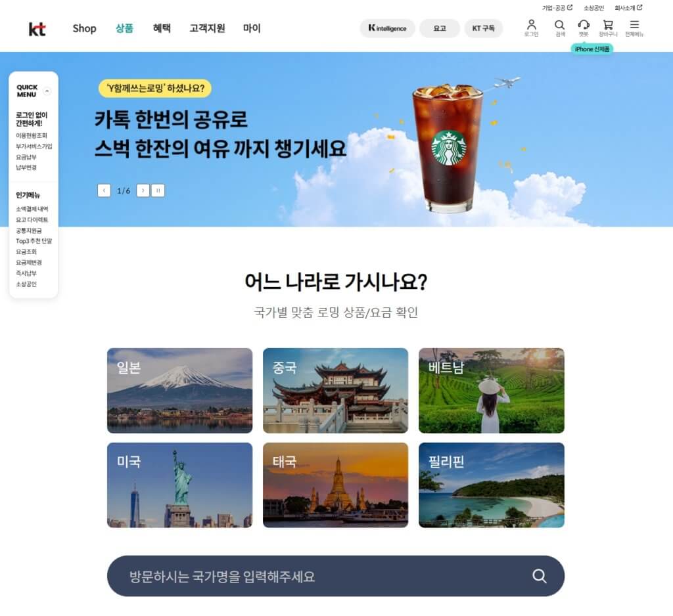Viewport: 673px width, 616px height.
Task: Click the KT 구독 button
Action: (x=483, y=28)
